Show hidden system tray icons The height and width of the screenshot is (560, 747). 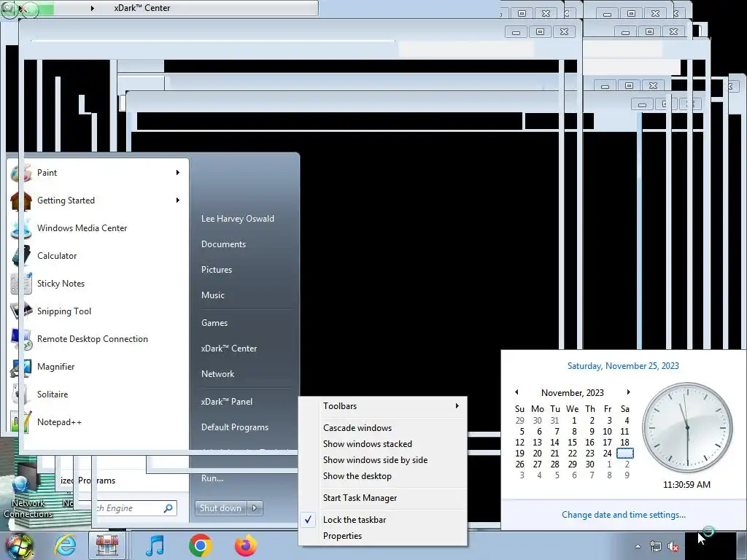pos(638,547)
